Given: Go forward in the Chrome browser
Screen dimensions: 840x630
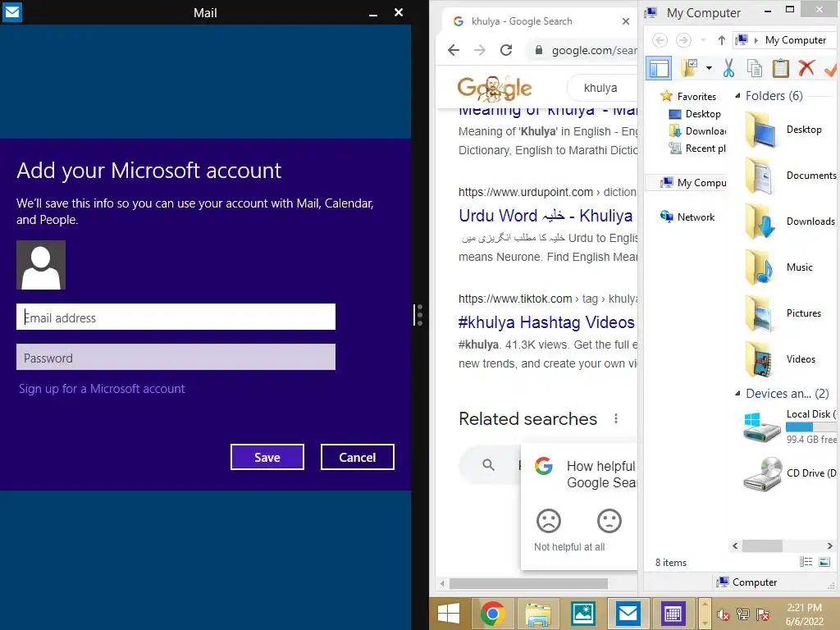Looking at the screenshot, I should point(480,50).
